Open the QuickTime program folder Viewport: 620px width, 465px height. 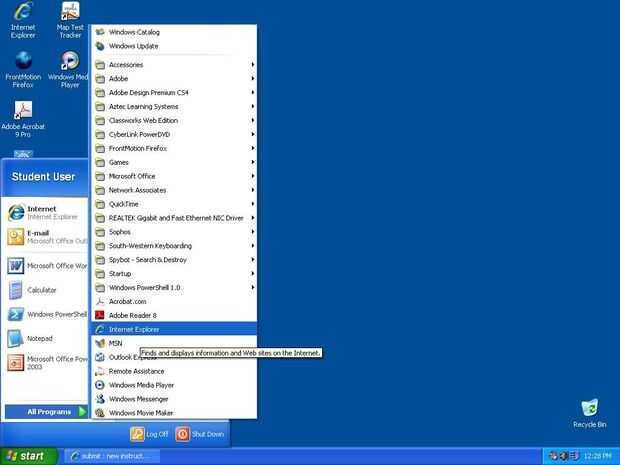174,204
